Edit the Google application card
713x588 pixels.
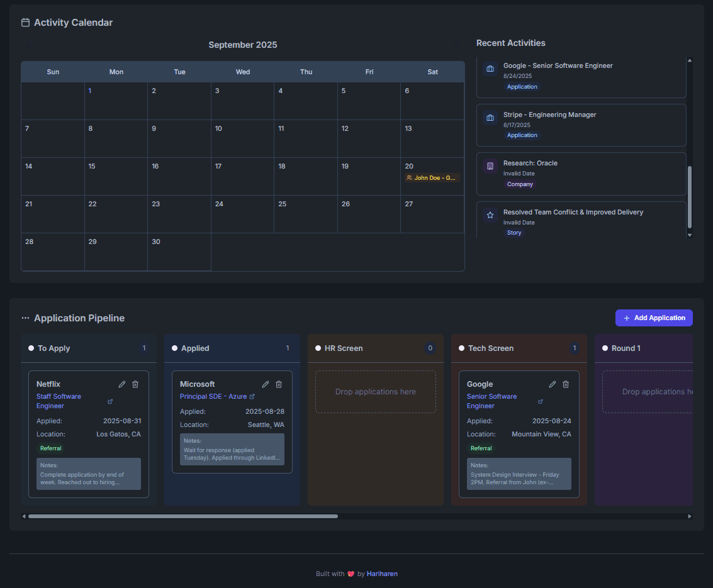[553, 384]
